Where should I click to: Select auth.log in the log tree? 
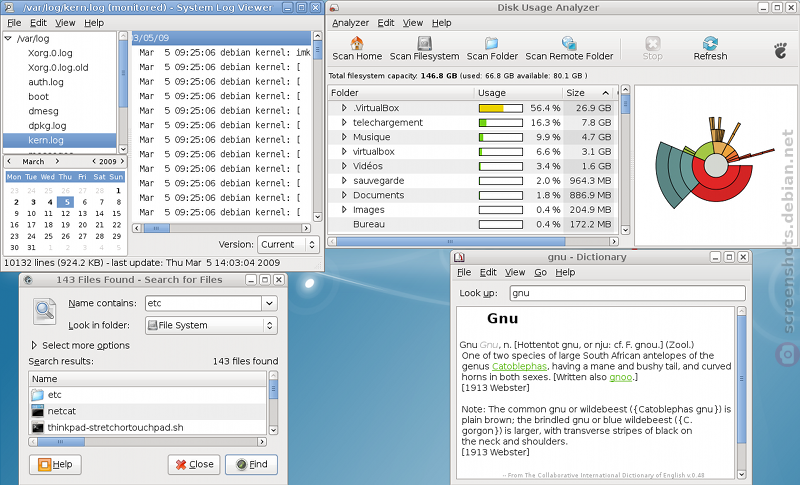click(46, 82)
